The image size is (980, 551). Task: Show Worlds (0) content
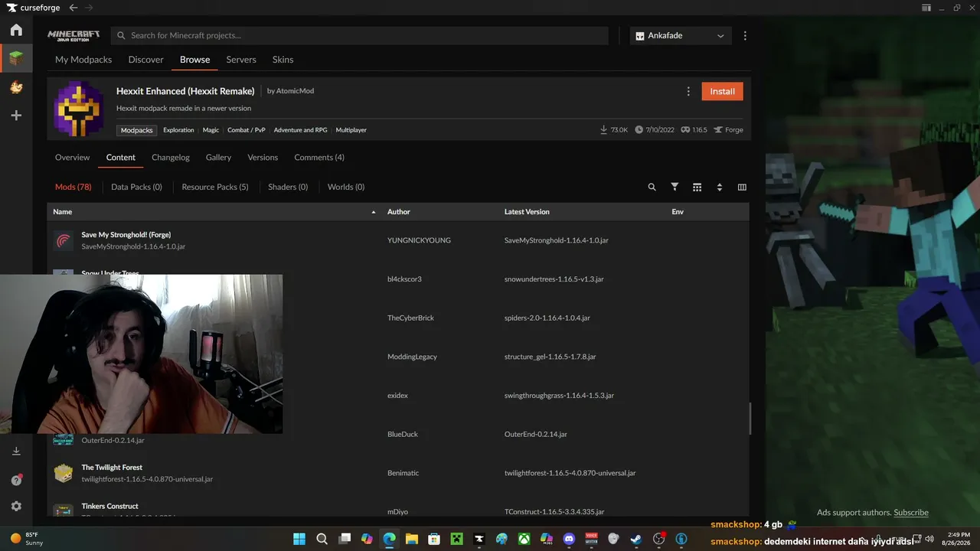[346, 187]
